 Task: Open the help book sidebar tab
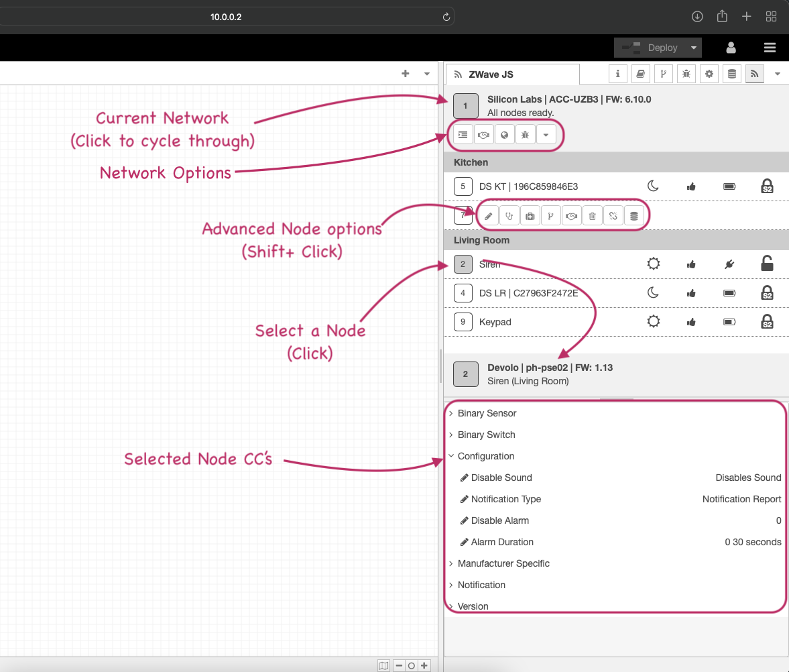tap(641, 74)
